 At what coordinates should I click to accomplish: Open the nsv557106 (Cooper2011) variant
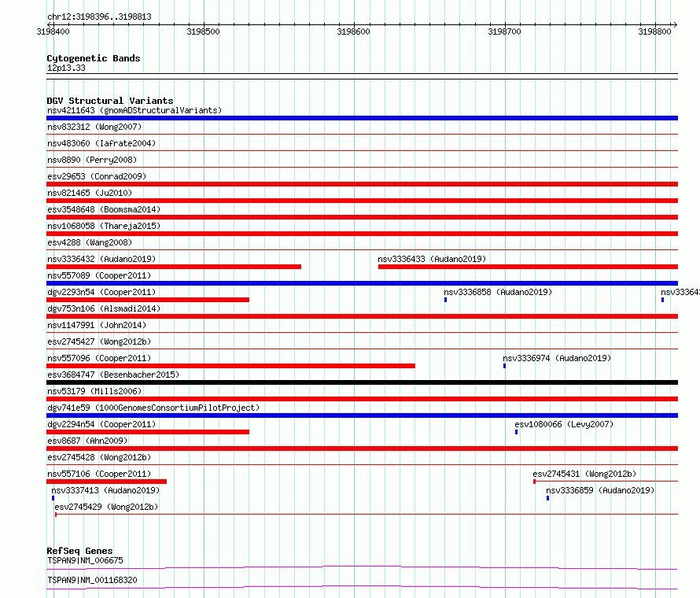coord(99,474)
